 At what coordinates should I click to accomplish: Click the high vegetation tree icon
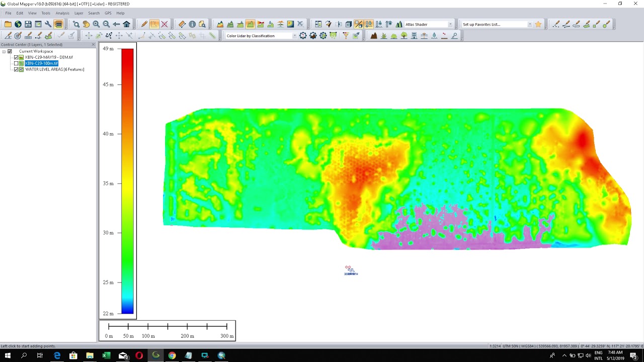pos(404,36)
